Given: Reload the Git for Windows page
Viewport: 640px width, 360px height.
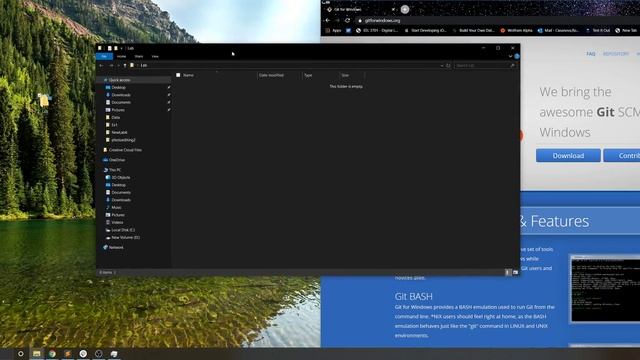Looking at the screenshot, I should [x=347, y=20].
